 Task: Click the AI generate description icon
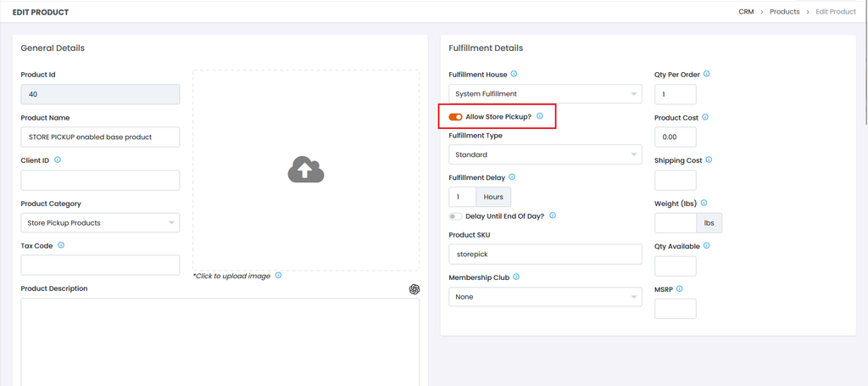point(415,288)
